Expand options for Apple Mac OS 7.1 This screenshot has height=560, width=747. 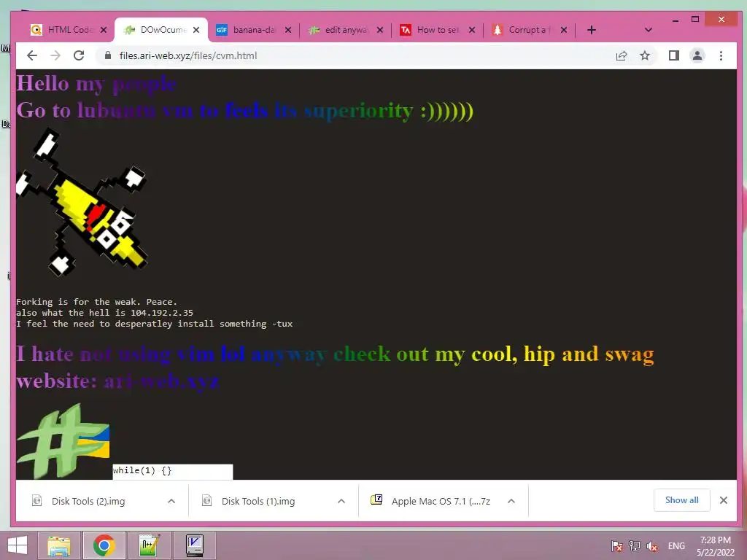click(511, 501)
